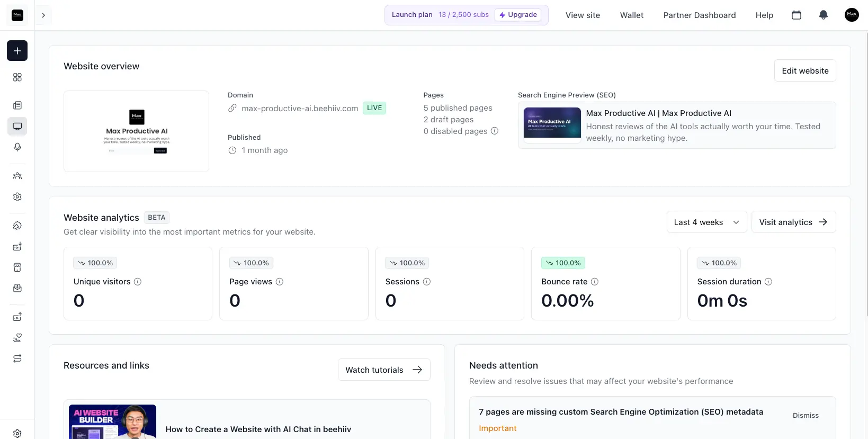Open the Last 4 weeks dropdown
The width and height of the screenshot is (868, 439).
(706, 222)
